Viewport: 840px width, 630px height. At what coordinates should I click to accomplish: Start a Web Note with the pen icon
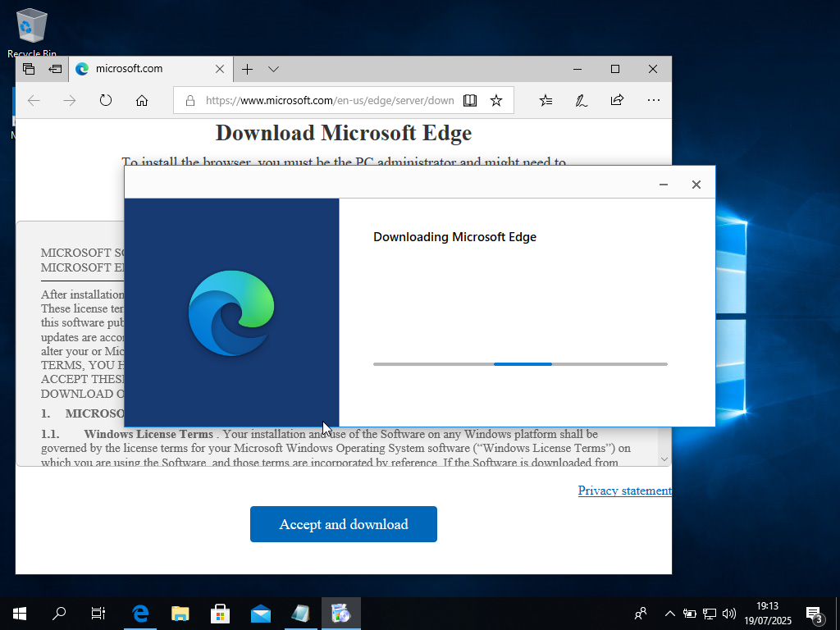582,100
